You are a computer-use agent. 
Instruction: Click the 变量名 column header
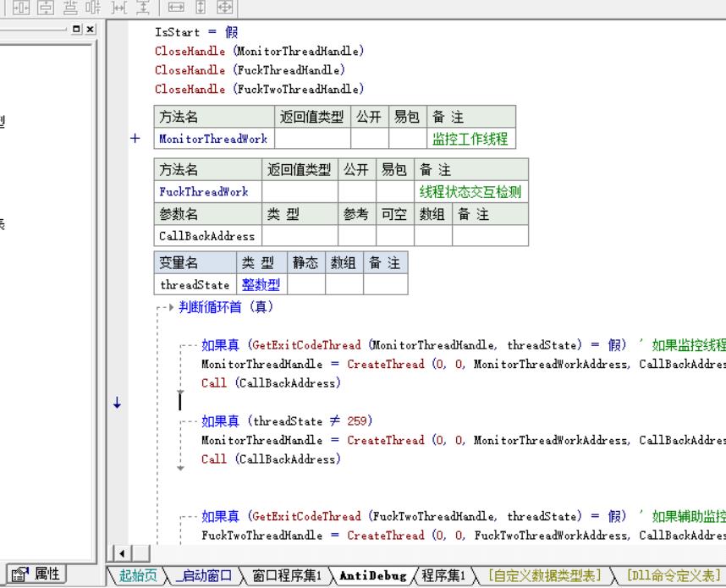coord(195,262)
